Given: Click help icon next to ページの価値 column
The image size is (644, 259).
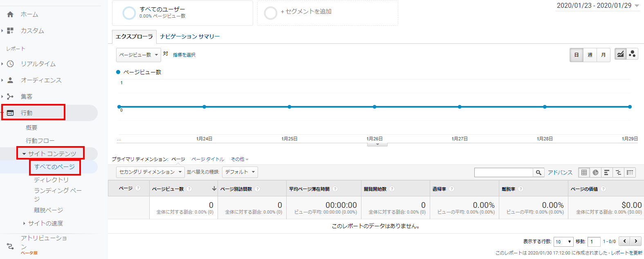Looking at the screenshot, I should 603,189.
